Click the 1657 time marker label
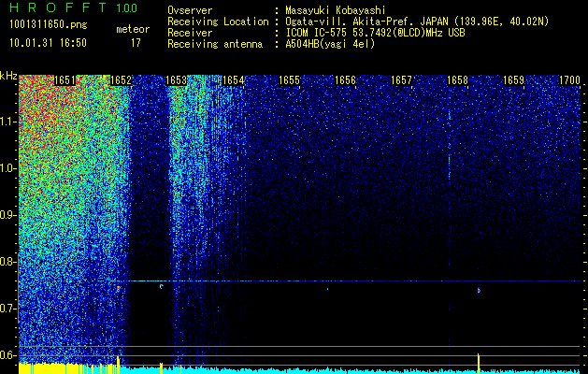The height and width of the screenshot is (374, 588). click(x=401, y=80)
